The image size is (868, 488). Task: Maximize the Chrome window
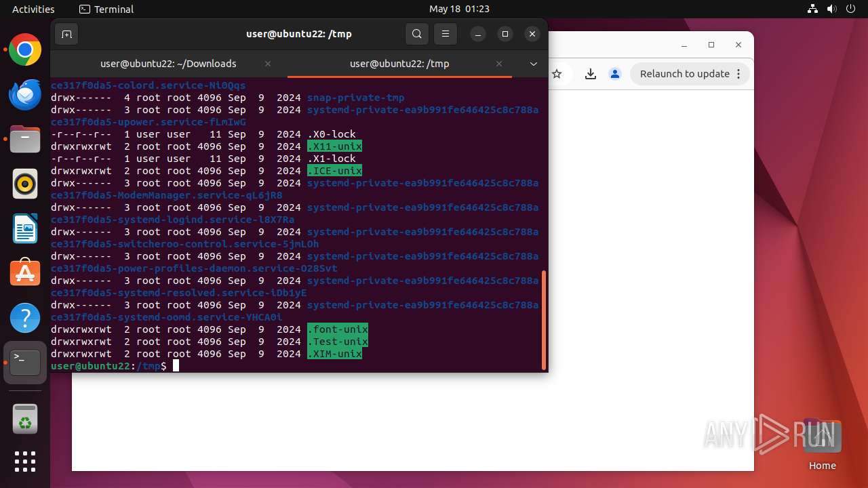pos(711,45)
